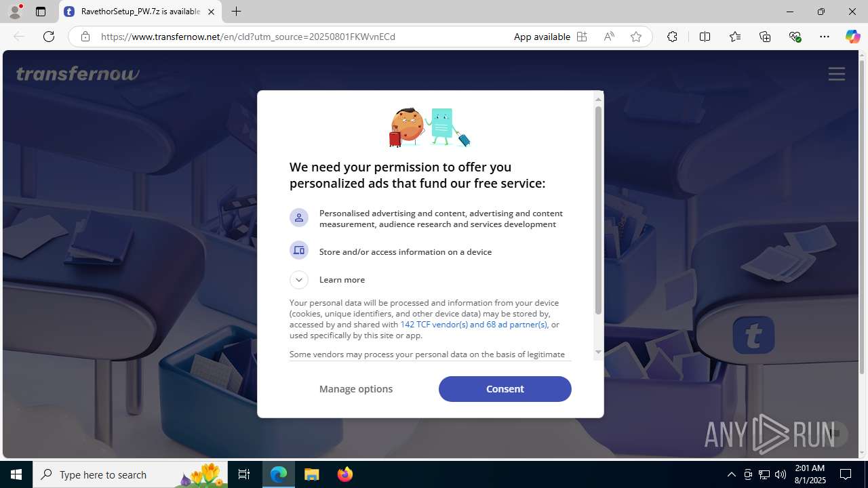The width and height of the screenshot is (868, 488).
Task: Start Read aloud from address bar
Action: point(609,37)
